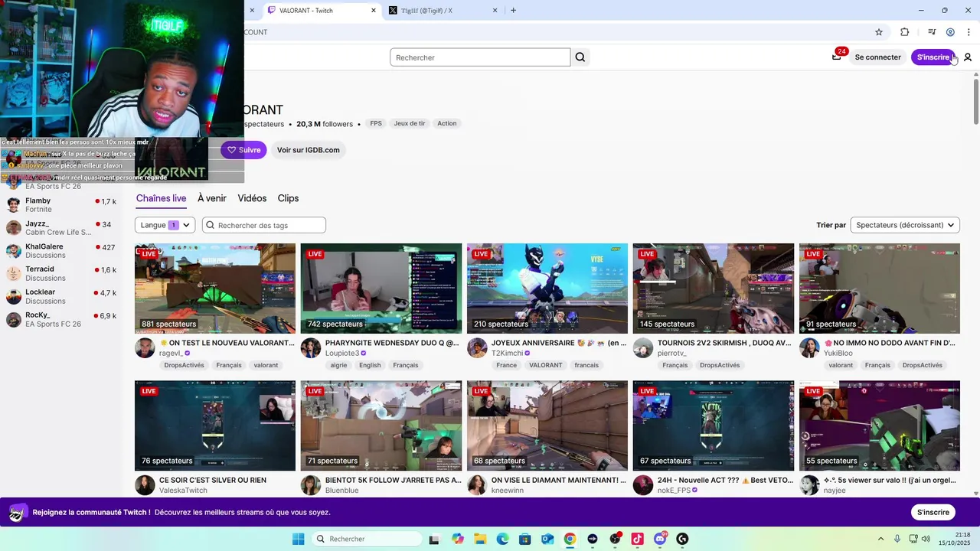The width and height of the screenshot is (980, 551).
Task: Open the Langue filter dropdown
Action: point(165,225)
